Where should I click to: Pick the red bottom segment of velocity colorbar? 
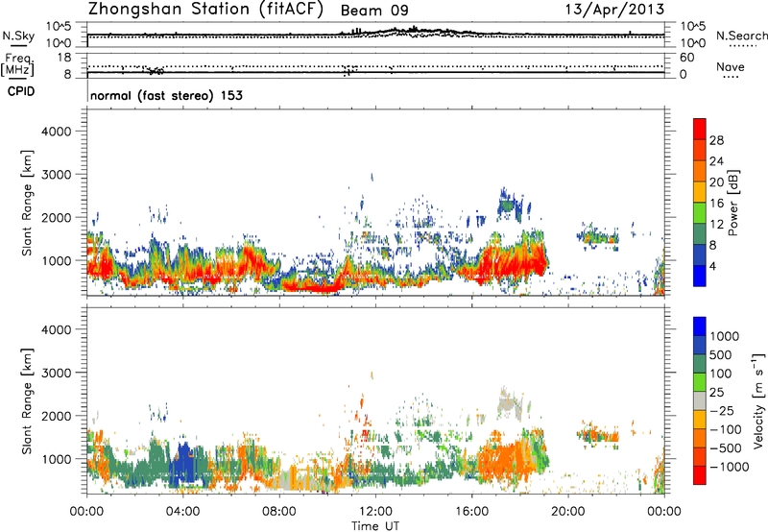(x=700, y=475)
